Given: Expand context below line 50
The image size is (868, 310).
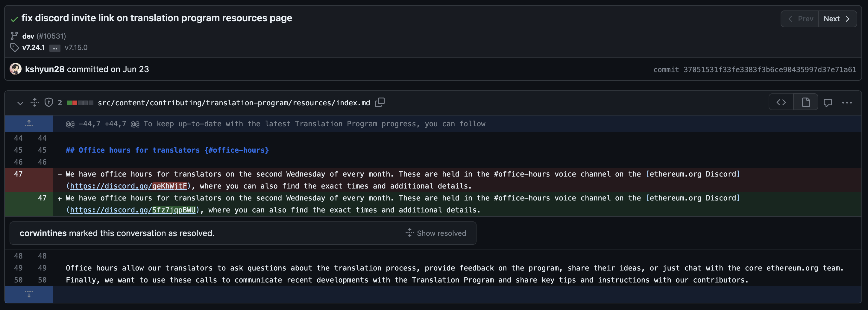Looking at the screenshot, I should click(29, 294).
